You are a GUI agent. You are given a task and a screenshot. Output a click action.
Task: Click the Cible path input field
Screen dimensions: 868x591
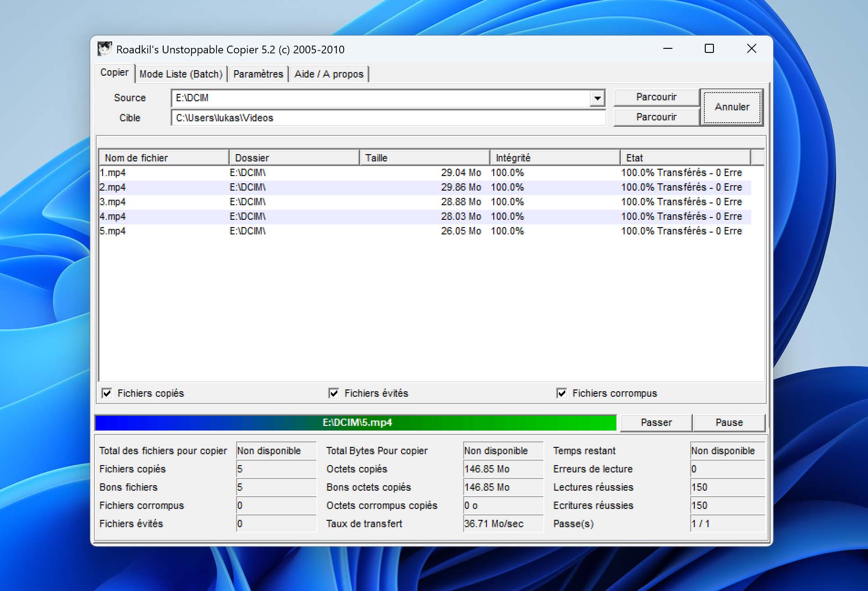[387, 118]
